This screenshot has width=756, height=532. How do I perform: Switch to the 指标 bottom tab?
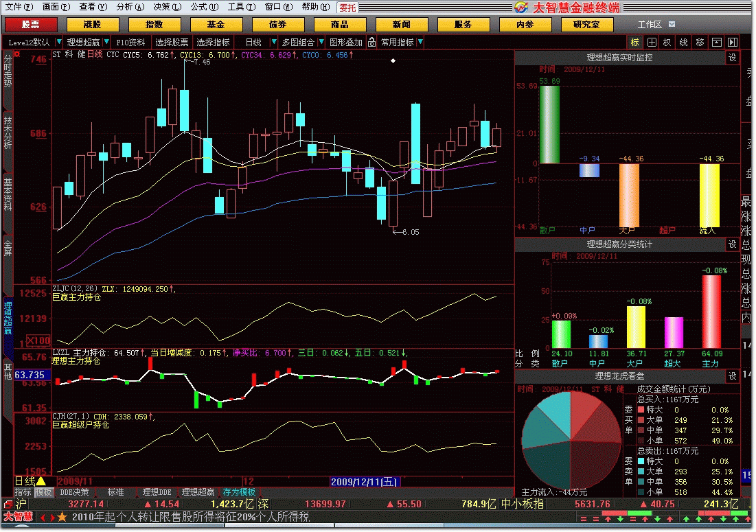(x=23, y=492)
